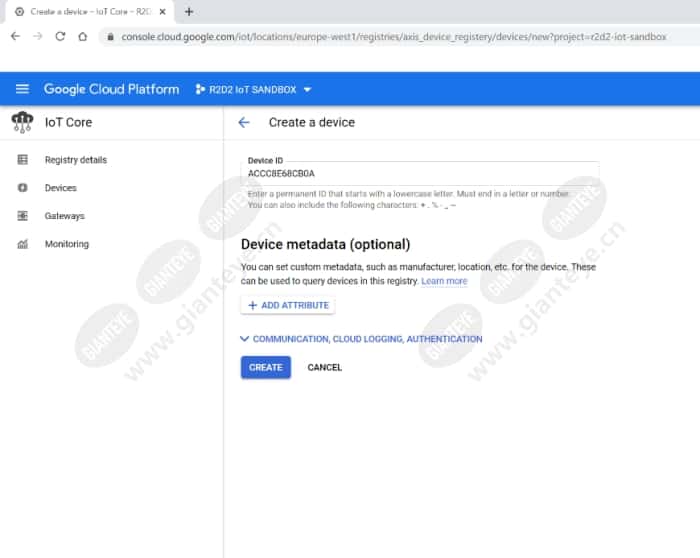700x558 pixels.
Task: Click the Create a device title
Action: click(312, 122)
